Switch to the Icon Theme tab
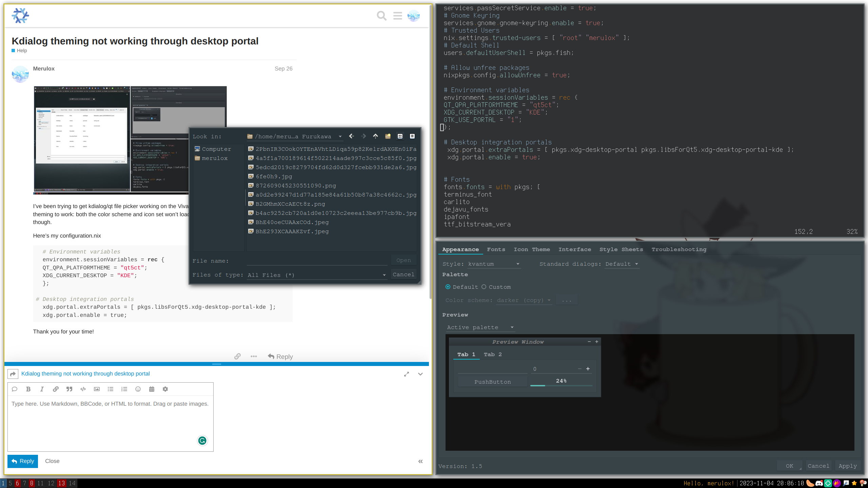The width and height of the screenshot is (868, 488). (531, 249)
